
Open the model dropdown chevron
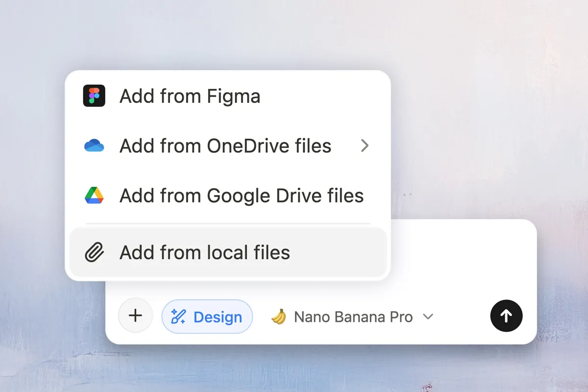[428, 317]
